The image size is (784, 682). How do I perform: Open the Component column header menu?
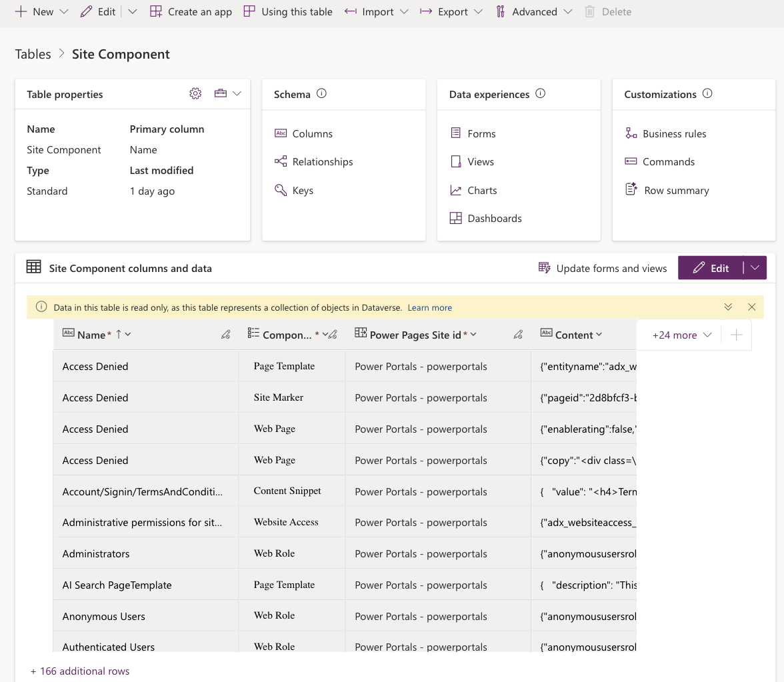tap(325, 335)
